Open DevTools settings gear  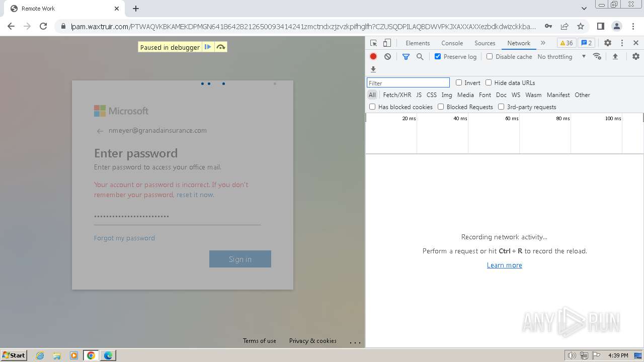pyautogui.click(x=608, y=43)
